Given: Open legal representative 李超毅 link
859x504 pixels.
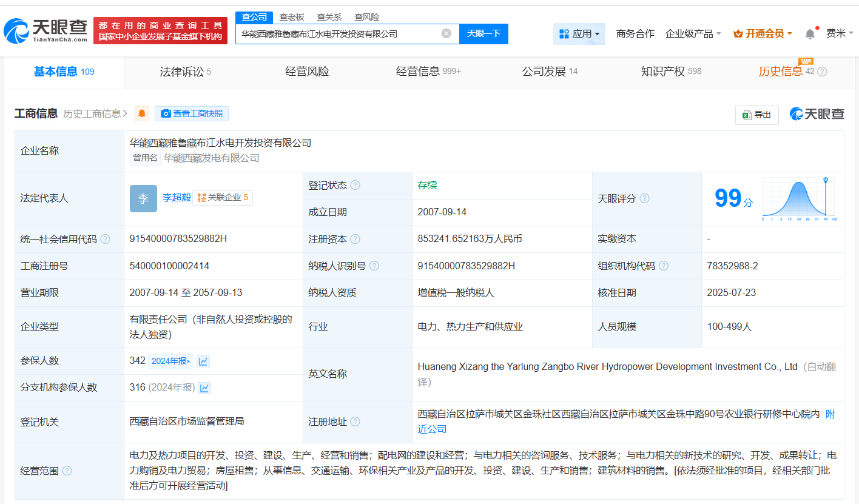Looking at the screenshot, I should click(x=176, y=198).
